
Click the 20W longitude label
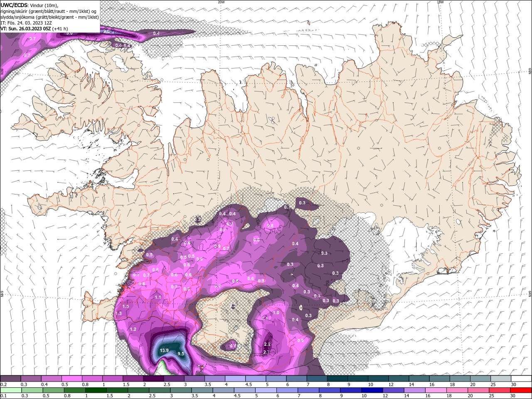[221, 2]
